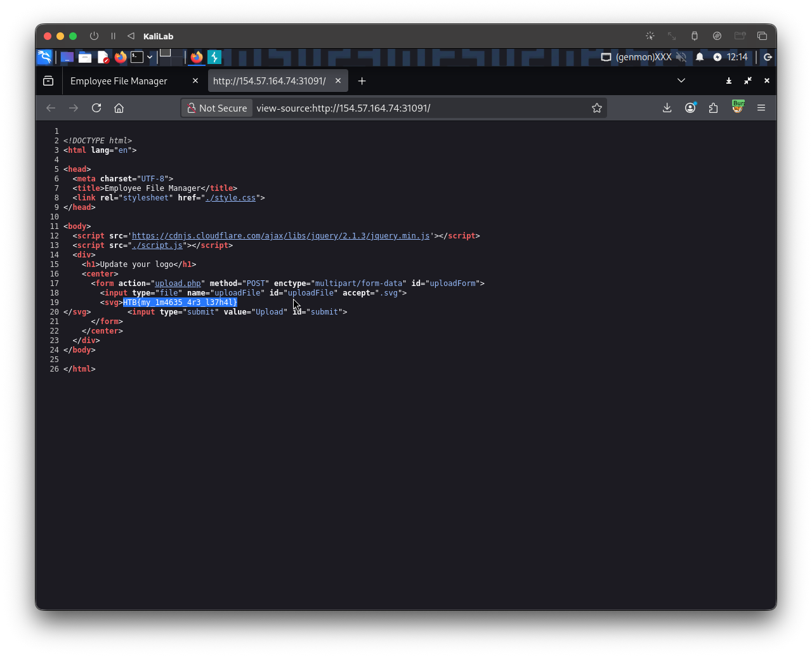812x657 pixels.
Task: Follow the upload.php link in the source
Action: 178,283
